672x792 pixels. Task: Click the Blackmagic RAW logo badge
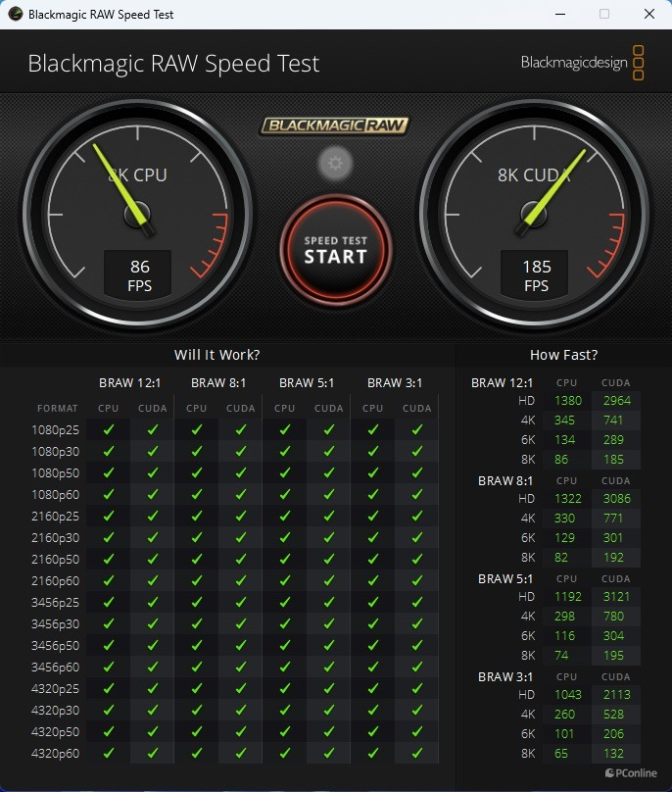[334, 125]
